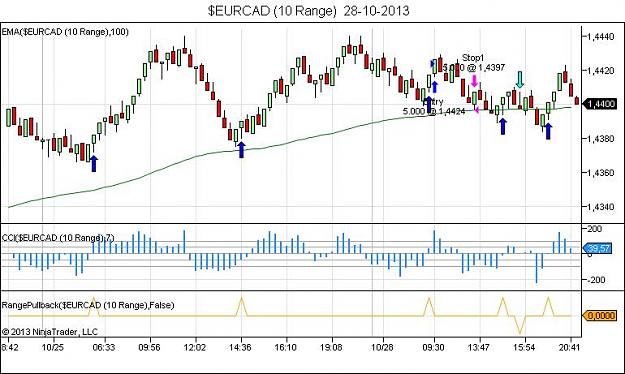Click the chart title $EURCAD (10 Range)
The image size is (625, 374).
click(272, 10)
